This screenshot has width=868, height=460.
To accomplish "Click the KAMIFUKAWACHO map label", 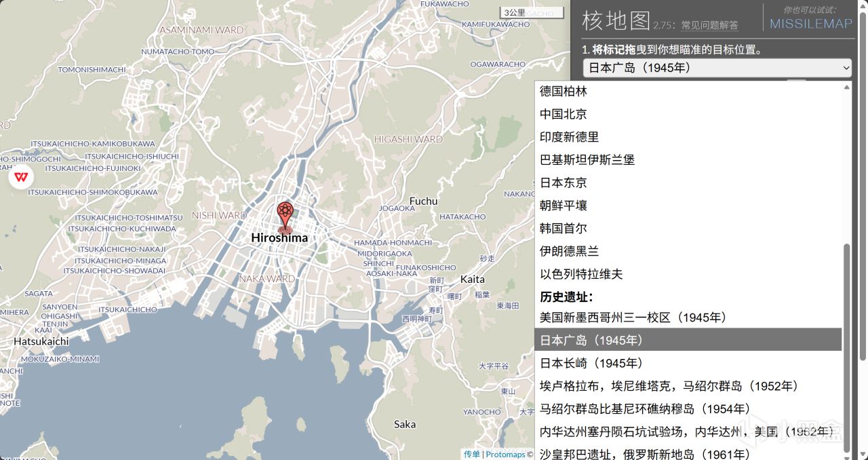I will tap(496, 24).
